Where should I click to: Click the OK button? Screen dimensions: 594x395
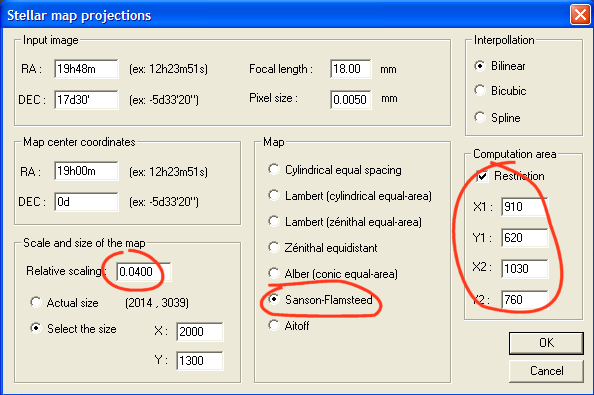click(x=546, y=343)
